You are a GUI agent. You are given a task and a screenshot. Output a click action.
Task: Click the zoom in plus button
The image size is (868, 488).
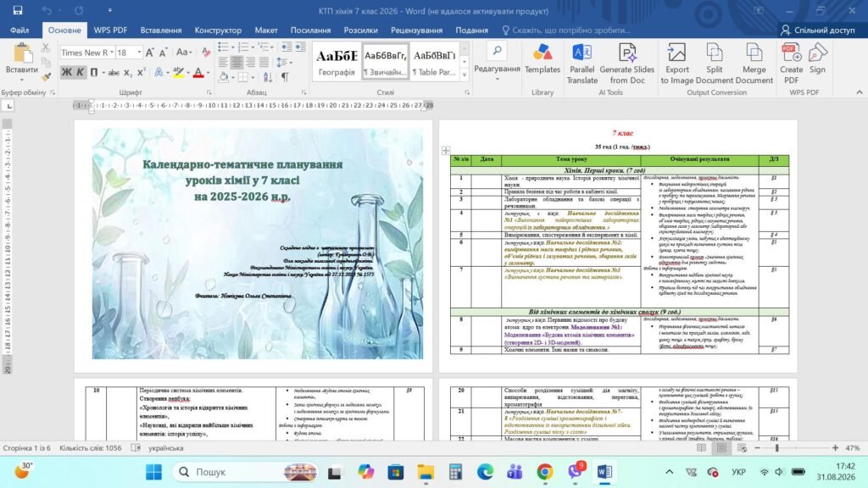point(835,447)
